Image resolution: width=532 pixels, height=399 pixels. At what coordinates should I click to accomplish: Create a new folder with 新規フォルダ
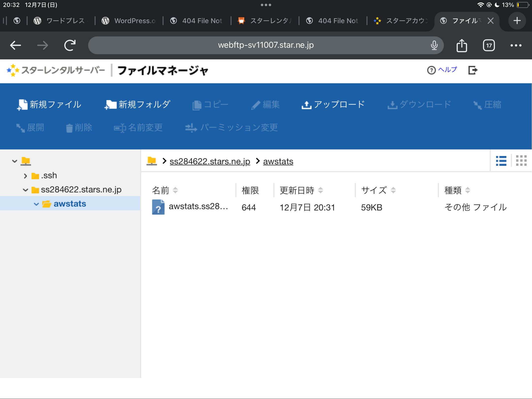pyautogui.click(x=137, y=105)
